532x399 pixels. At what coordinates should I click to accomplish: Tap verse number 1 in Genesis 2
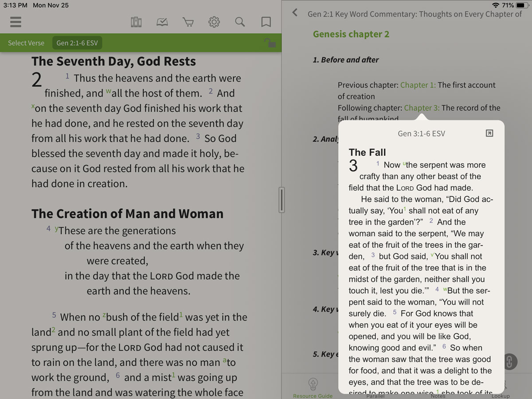coord(67,76)
